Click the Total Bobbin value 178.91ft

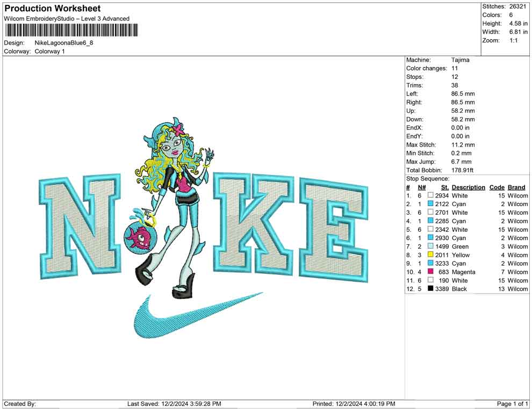pyautogui.click(x=462, y=170)
